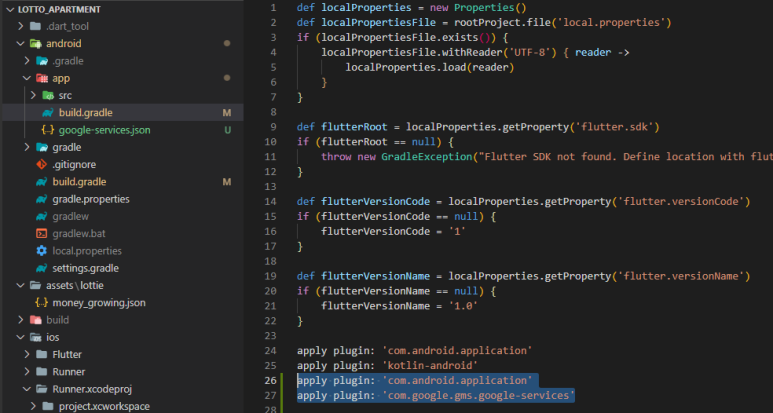The image size is (773, 413).
Task: Click 'flutter.sdk' string on line 9
Action: 615,127
